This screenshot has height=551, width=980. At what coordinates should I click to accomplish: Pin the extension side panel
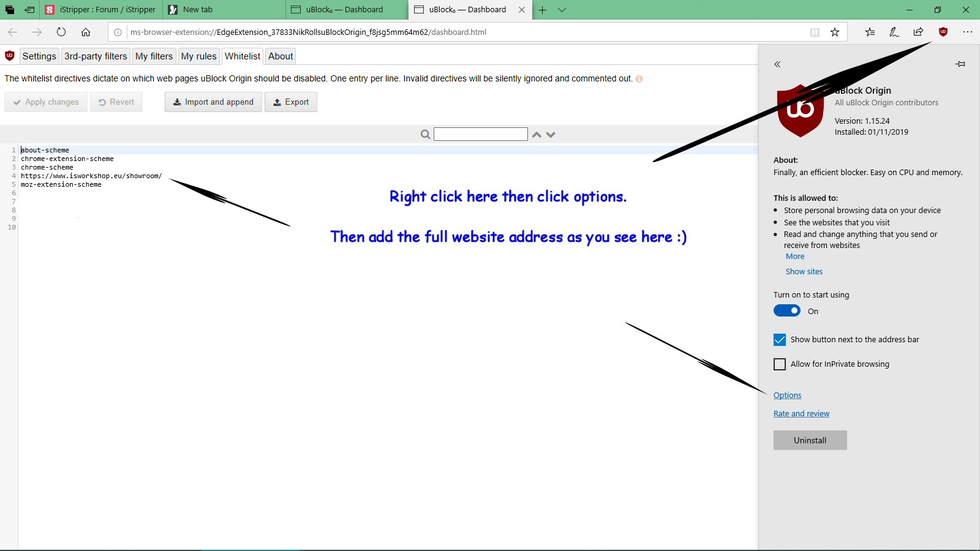[960, 64]
